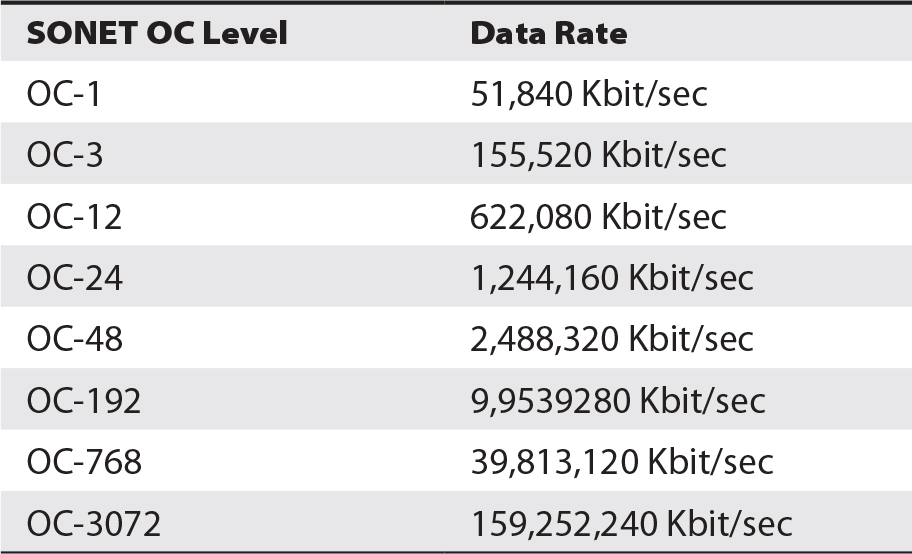The image size is (912, 554).
Task: Select the OC-1 cell
Action: [64, 94]
